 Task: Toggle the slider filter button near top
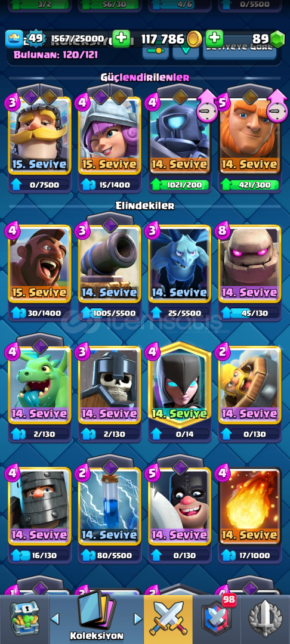point(155,51)
